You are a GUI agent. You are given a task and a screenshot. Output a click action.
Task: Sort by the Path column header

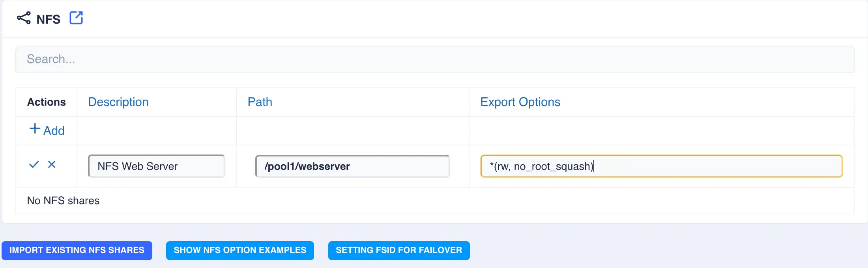coord(260,102)
